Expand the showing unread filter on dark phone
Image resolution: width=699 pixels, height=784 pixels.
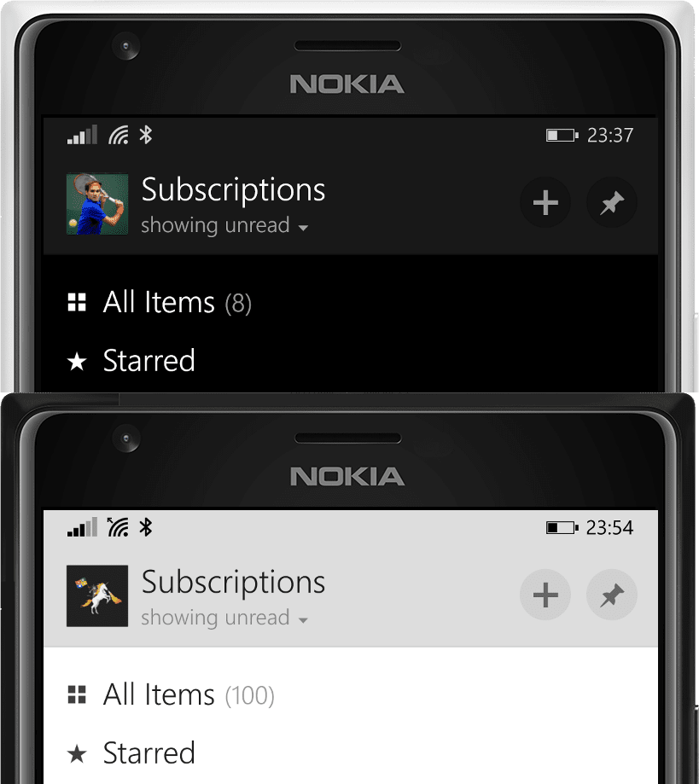pyautogui.click(x=224, y=225)
